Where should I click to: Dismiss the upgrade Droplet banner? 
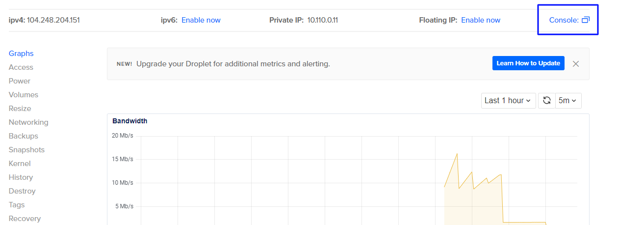point(576,63)
